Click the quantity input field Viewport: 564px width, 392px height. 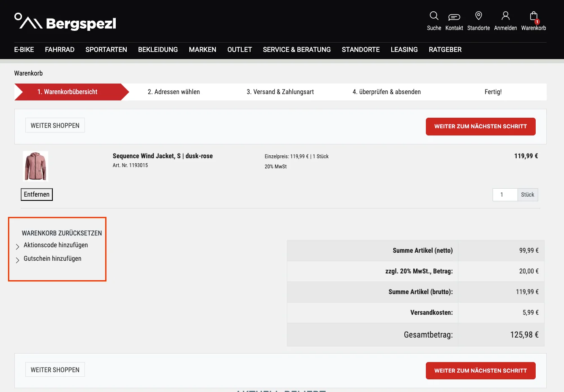[505, 195]
